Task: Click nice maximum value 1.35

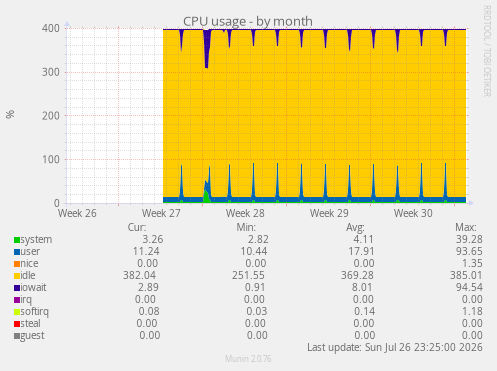Action: [472, 264]
